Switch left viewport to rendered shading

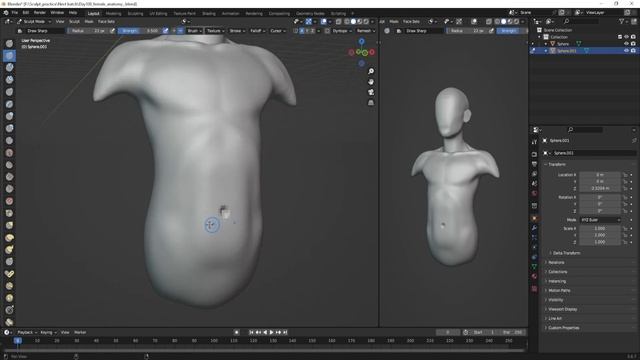(366, 22)
